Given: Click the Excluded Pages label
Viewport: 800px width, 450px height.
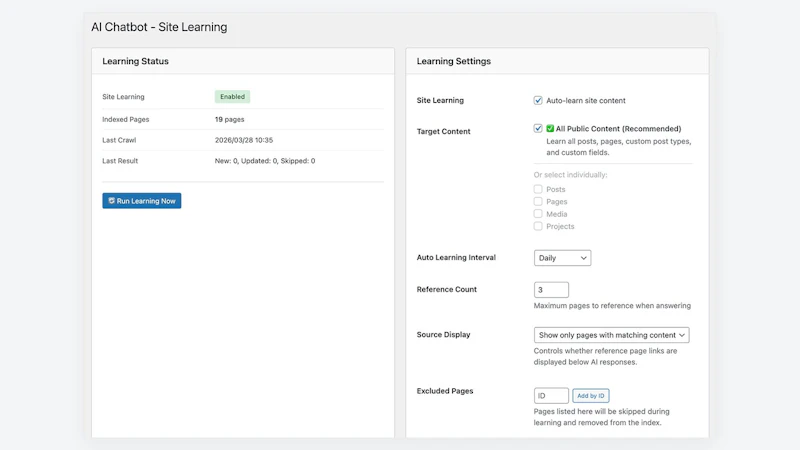Looking at the screenshot, I should point(445,391).
